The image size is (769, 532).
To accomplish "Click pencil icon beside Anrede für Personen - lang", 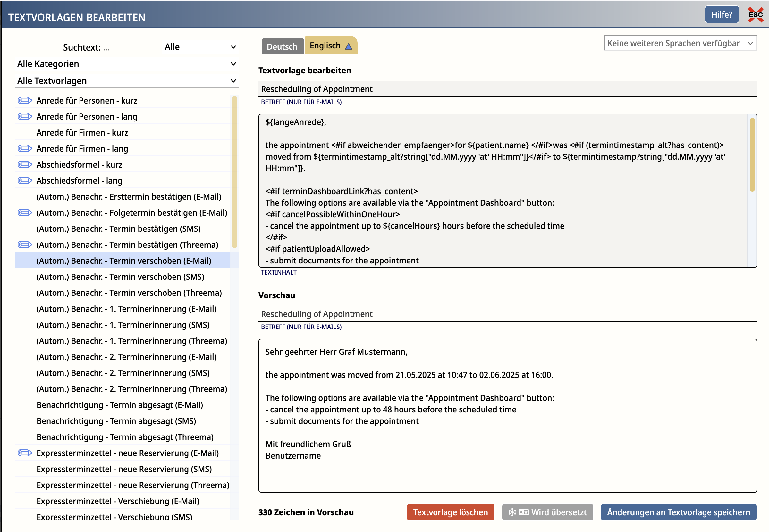I will 25,116.
